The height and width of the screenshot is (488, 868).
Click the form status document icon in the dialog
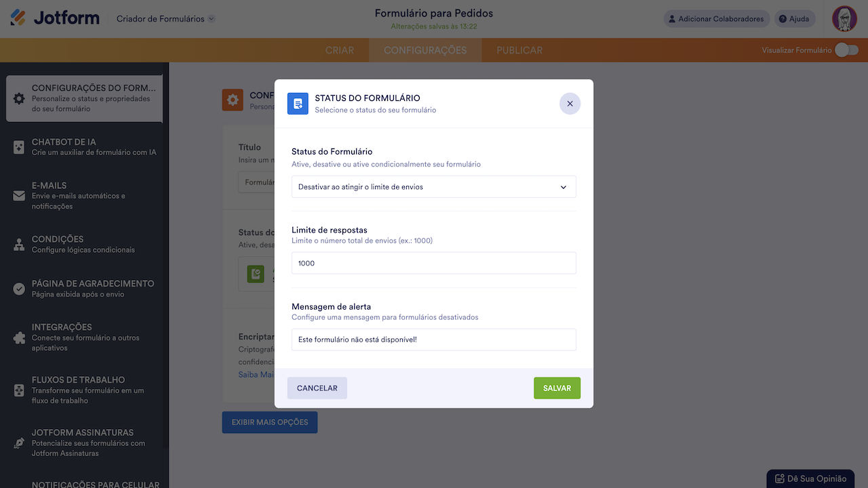point(298,104)
